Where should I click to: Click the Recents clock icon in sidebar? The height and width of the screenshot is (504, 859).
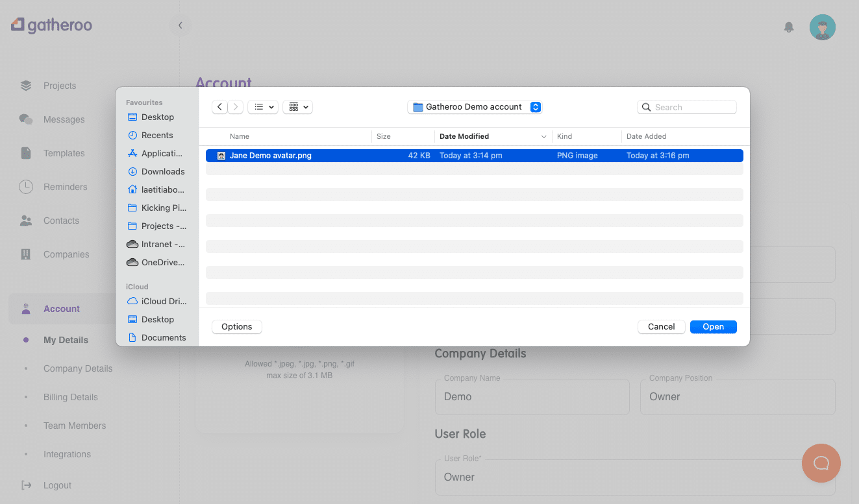point(132,136)
